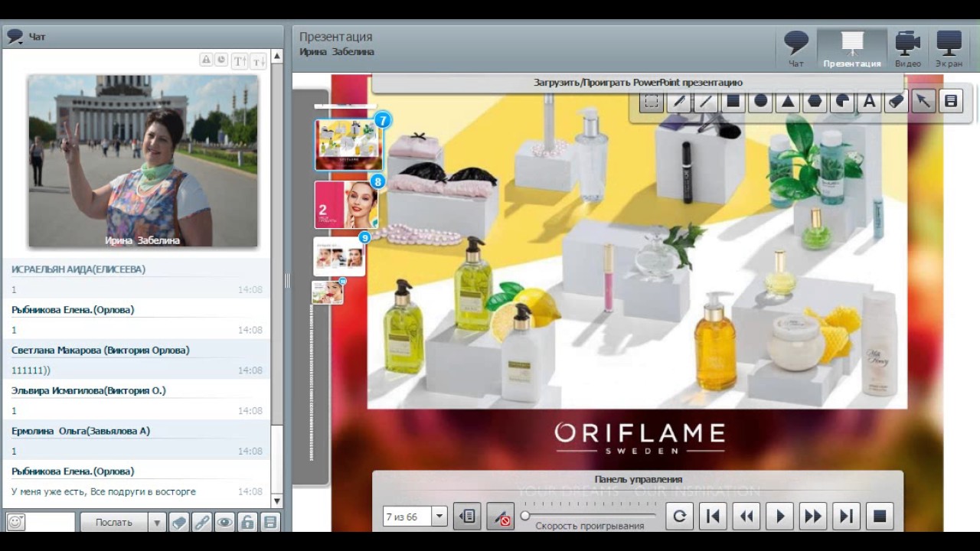Image resolution: width=980 pixels, height=551 pixels.
Task: Select the arrow pointer tool
Action: click(x=923, y=102)
